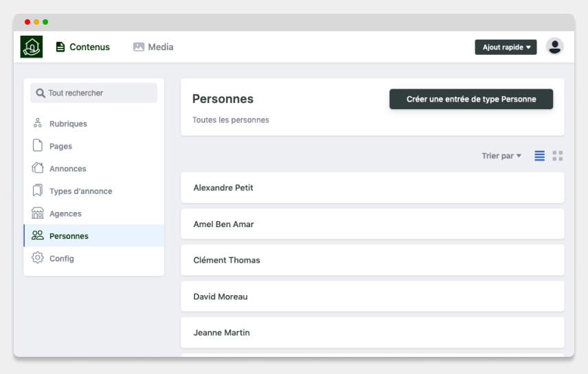
Task: Click the Agences storefront icon
Action: (x=38, y=213)
